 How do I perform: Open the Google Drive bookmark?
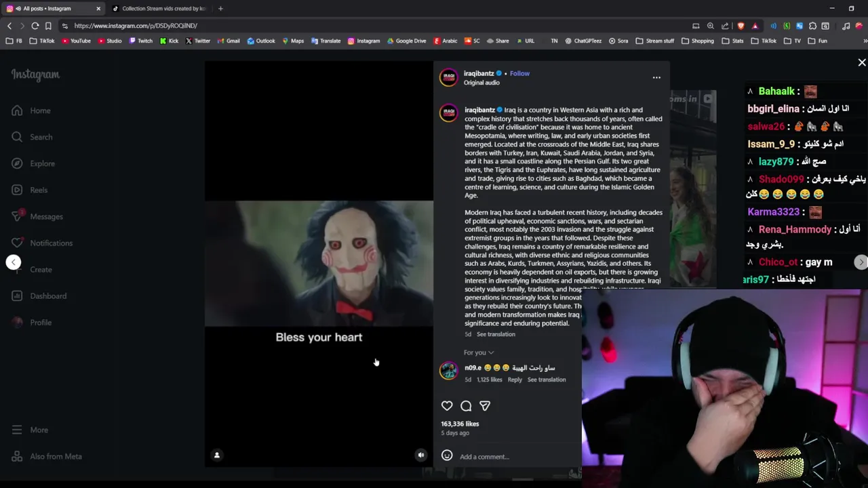click(406, 41)
